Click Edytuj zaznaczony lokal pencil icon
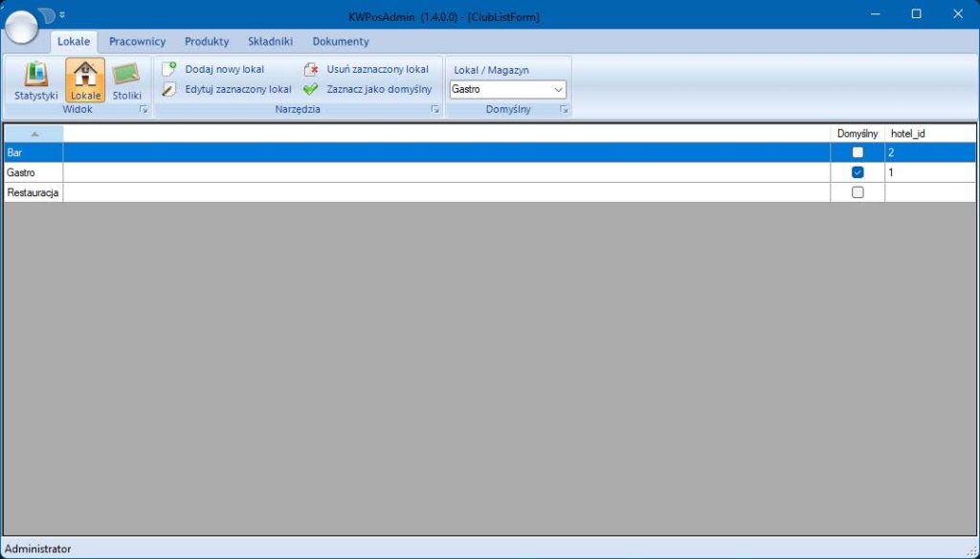The image size is (980, 559). pyautogui.click(x=168, y=89)
